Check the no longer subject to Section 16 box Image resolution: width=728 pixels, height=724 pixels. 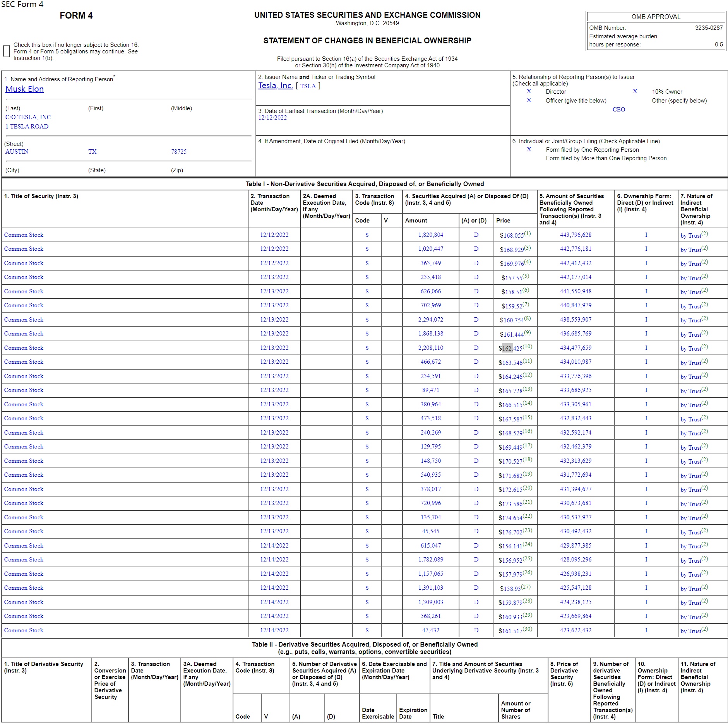pos(7,51)
